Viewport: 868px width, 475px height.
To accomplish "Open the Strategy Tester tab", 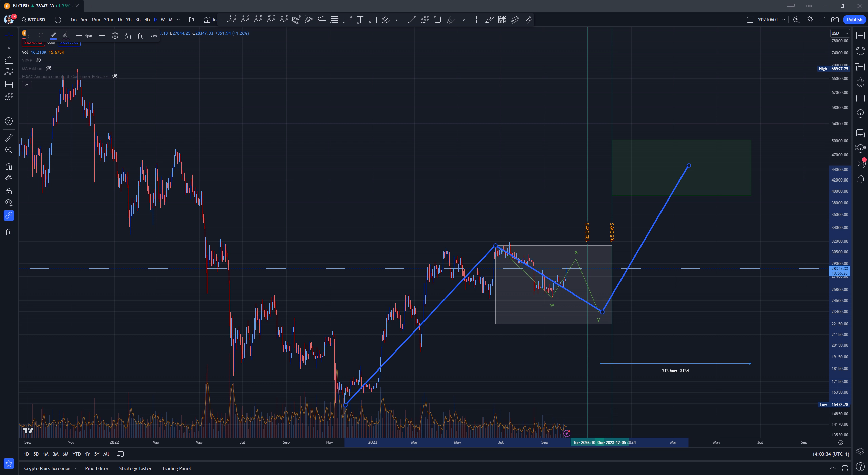I will 135,468.
